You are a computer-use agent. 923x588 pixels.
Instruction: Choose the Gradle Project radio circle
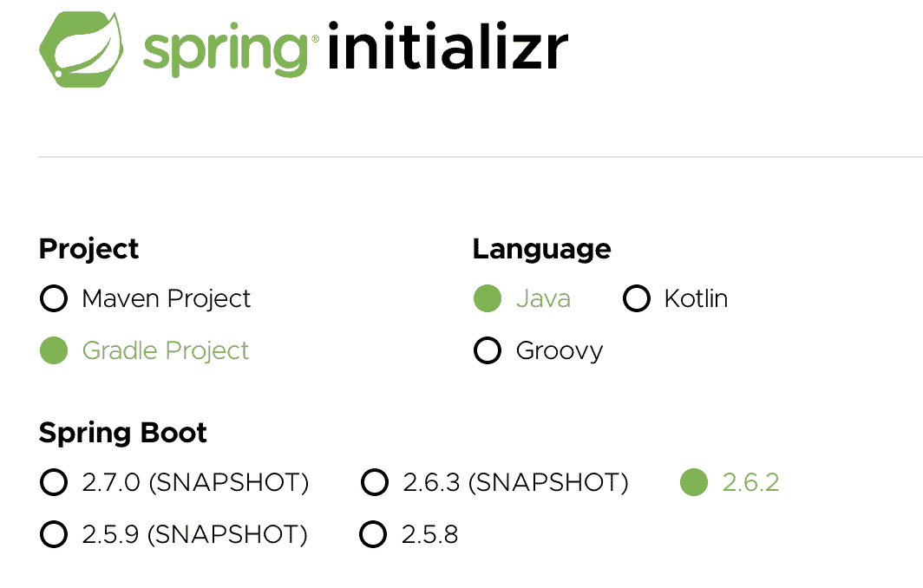coord(54,351)
